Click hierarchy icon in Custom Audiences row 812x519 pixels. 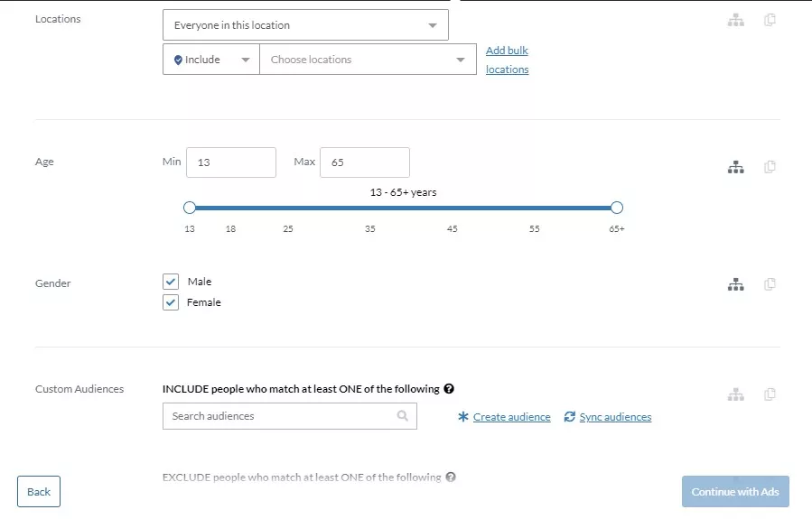[x=735, y=394]
